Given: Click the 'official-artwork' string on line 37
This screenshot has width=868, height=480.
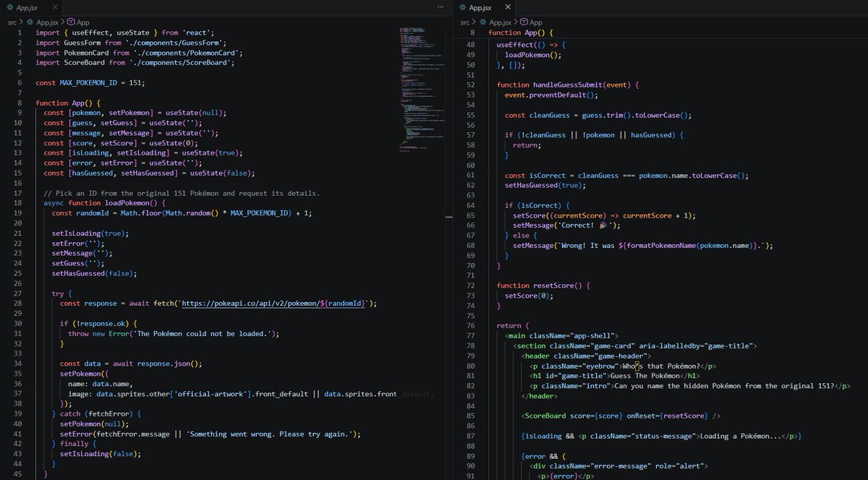Looking at the screenshot, I should coord(213,394).
